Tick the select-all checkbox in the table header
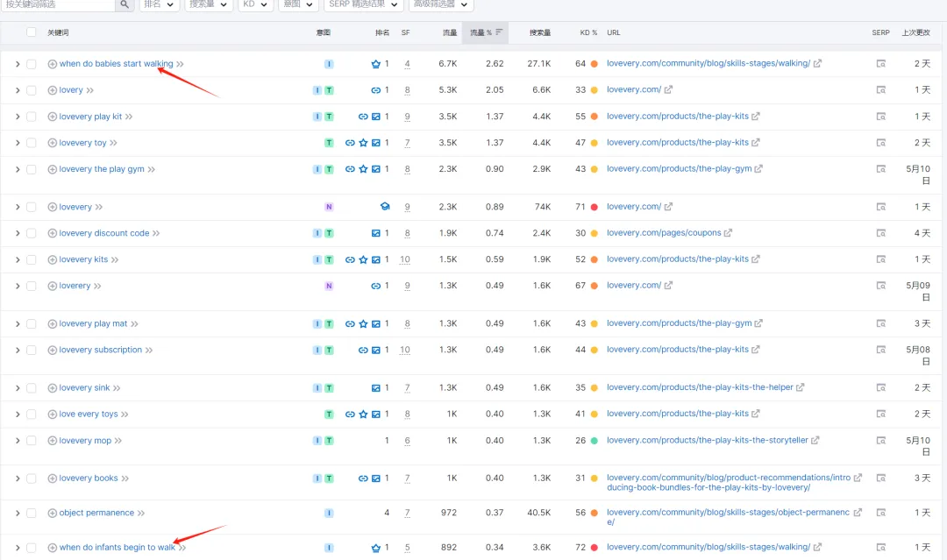 pos(31,32)
